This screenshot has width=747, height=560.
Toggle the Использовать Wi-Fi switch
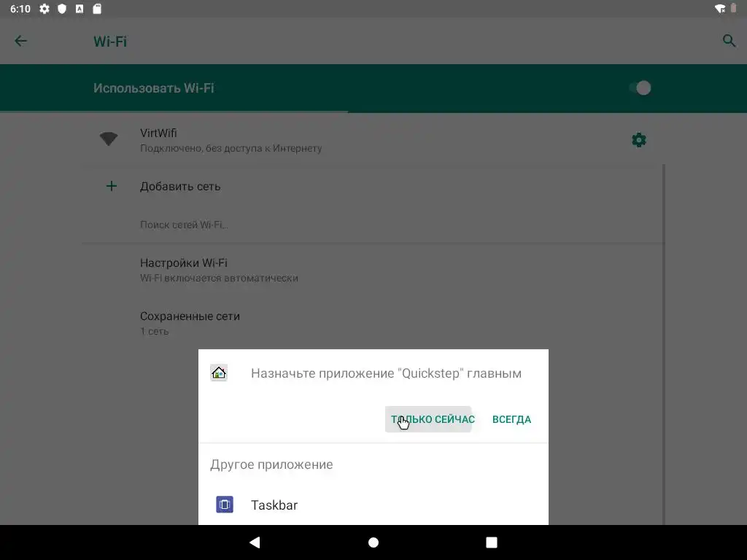(x=640, y=88)
